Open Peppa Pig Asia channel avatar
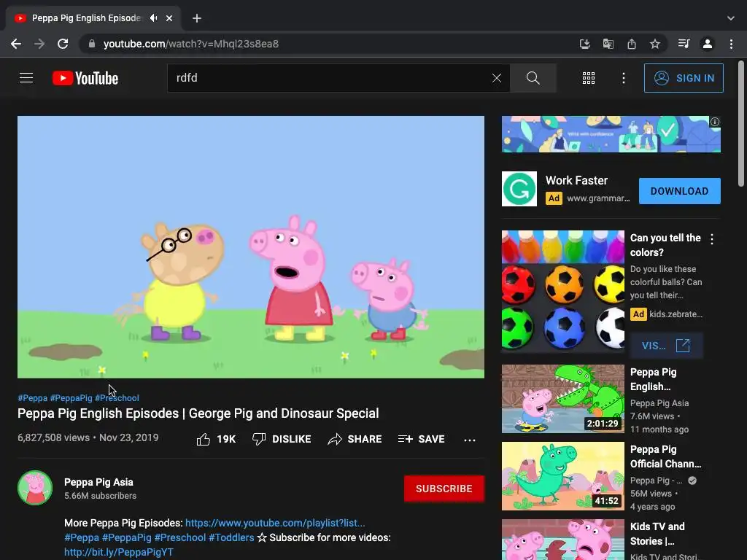The image size is (747, 560). coord(35,488)
